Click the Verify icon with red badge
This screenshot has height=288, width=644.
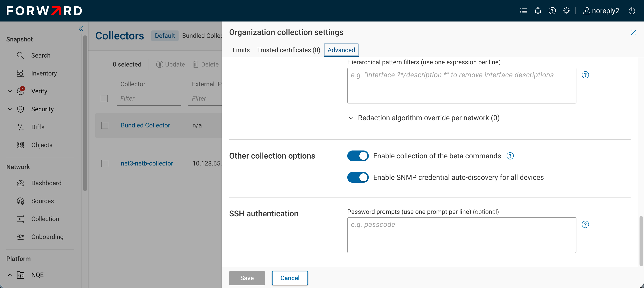[x=21, y=91]
